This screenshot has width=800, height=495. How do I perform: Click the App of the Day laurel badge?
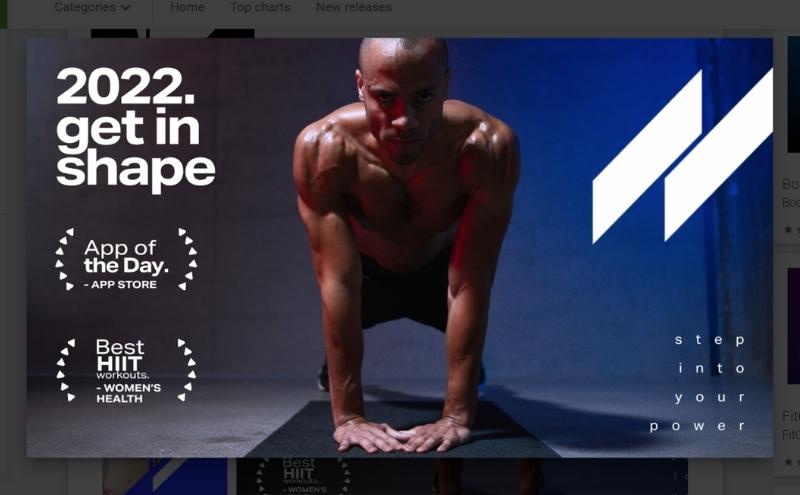tap(126, 260)
